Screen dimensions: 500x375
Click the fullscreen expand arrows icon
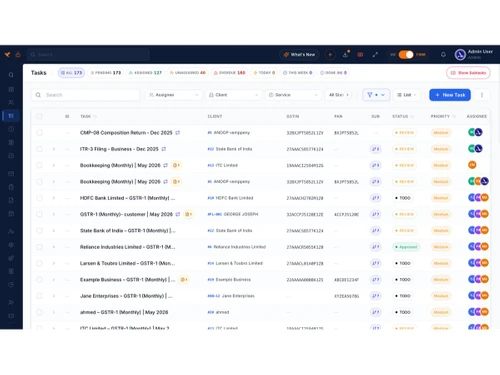coord(375,54)
